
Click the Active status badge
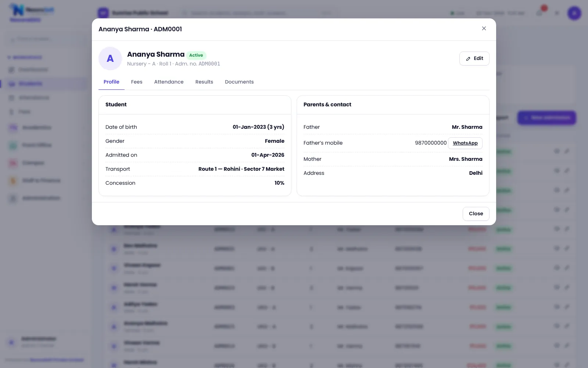[196, 55]
